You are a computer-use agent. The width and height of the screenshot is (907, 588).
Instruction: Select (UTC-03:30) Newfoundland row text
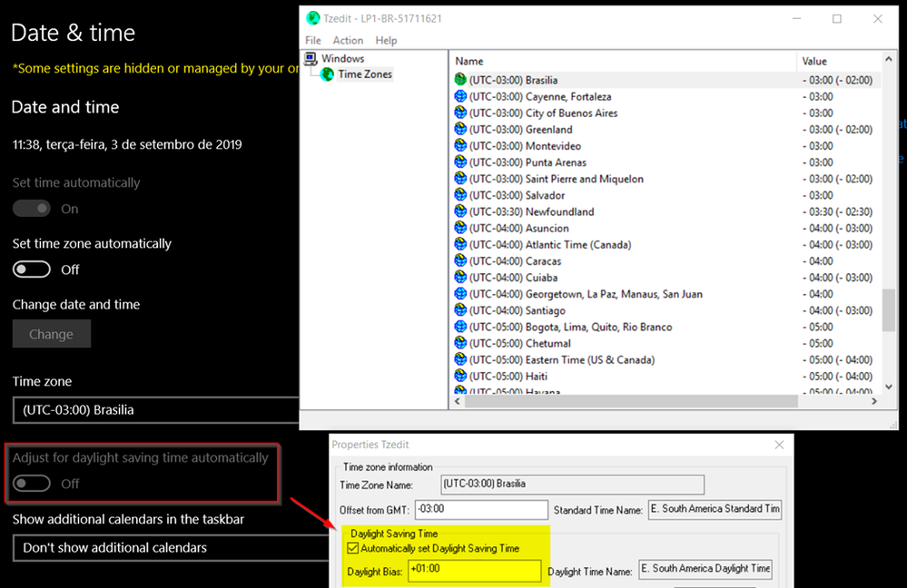532,211
